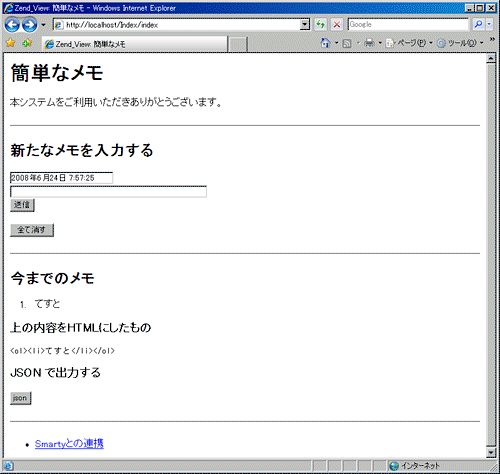Open the ページ(P) menu

coord(409,43)
